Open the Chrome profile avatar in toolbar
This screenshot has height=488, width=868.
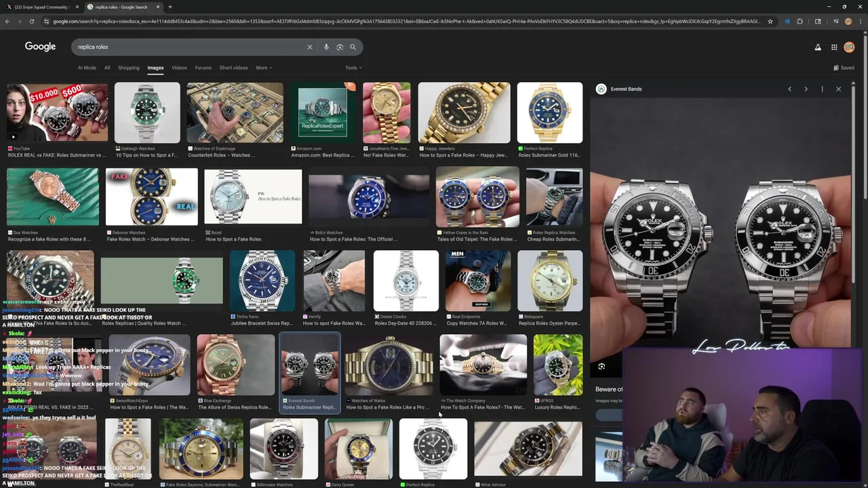(848, 21)
